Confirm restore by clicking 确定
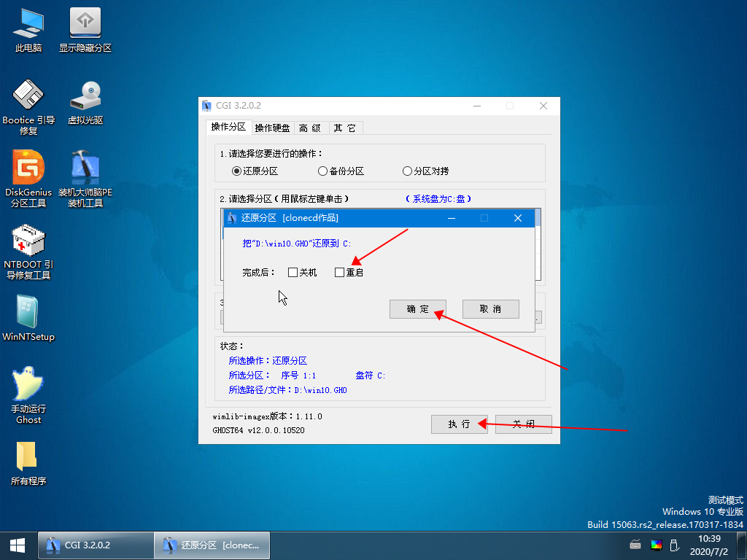Image resolution: width=747 pixels, height=560 pixels. click(x=418, y=308)
